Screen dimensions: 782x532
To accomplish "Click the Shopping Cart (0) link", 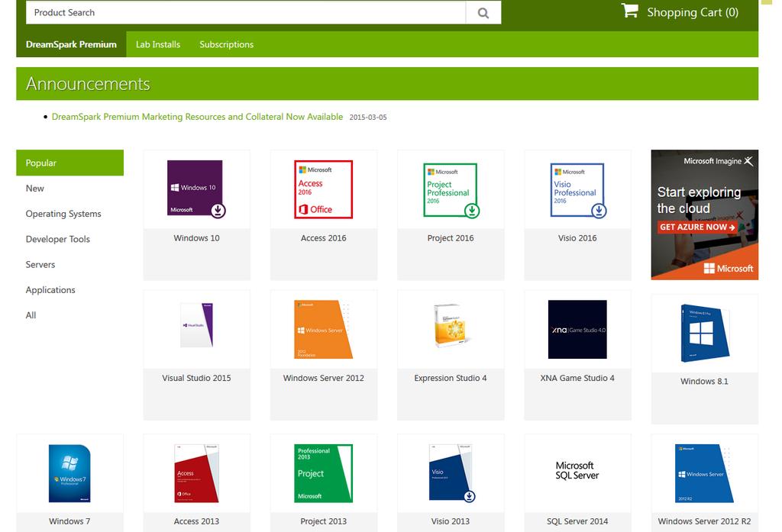I will 692,12.
